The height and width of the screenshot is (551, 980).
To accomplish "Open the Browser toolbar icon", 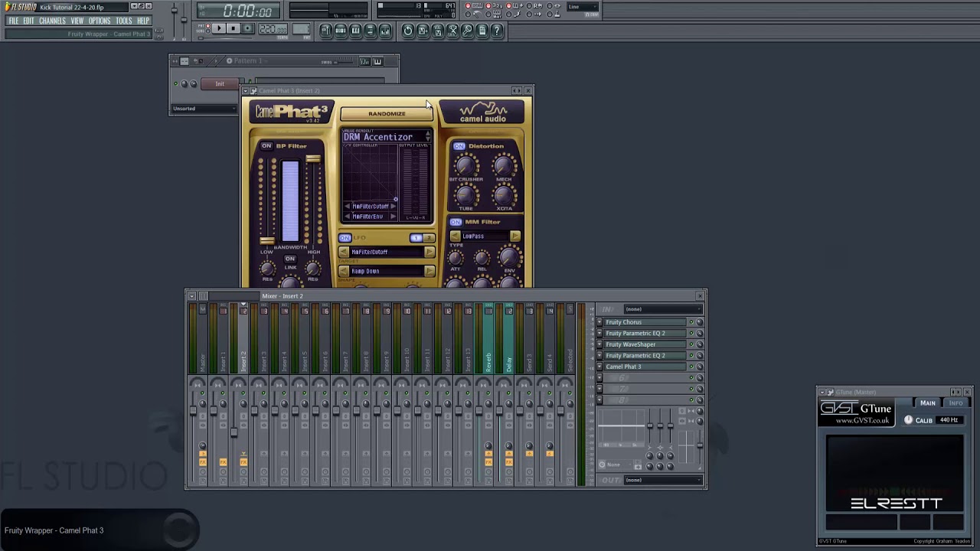I will pyautogui.click(x=371, y=31).
